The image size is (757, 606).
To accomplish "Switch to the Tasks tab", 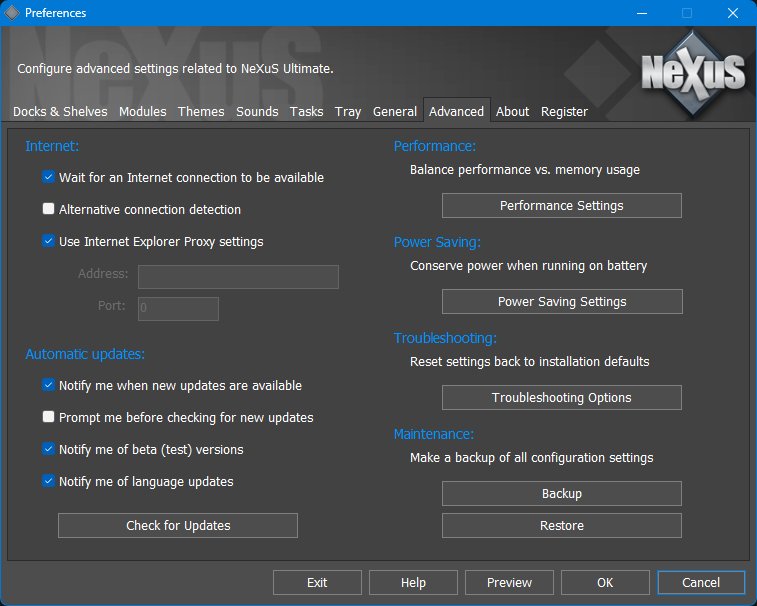I will click(306, 112).
